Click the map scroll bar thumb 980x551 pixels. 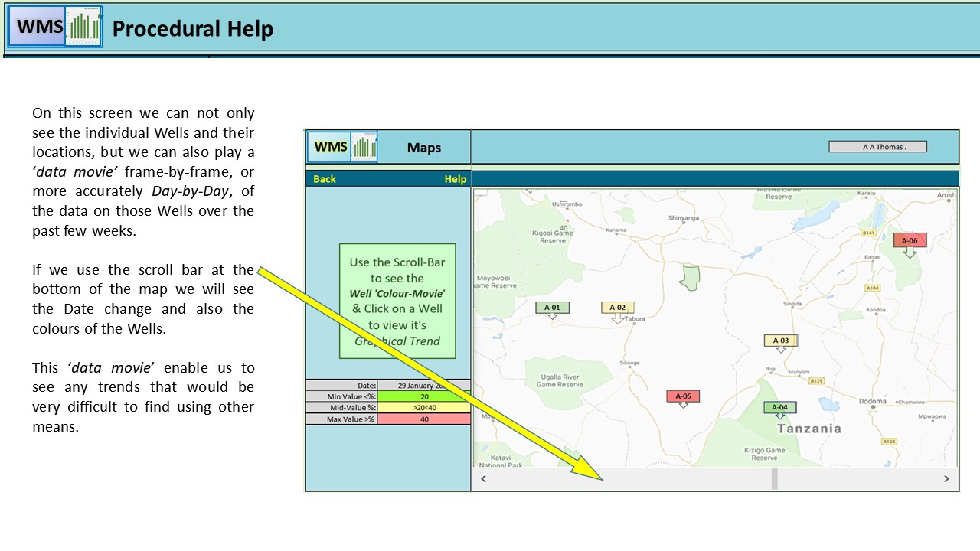tap(774, 478)
